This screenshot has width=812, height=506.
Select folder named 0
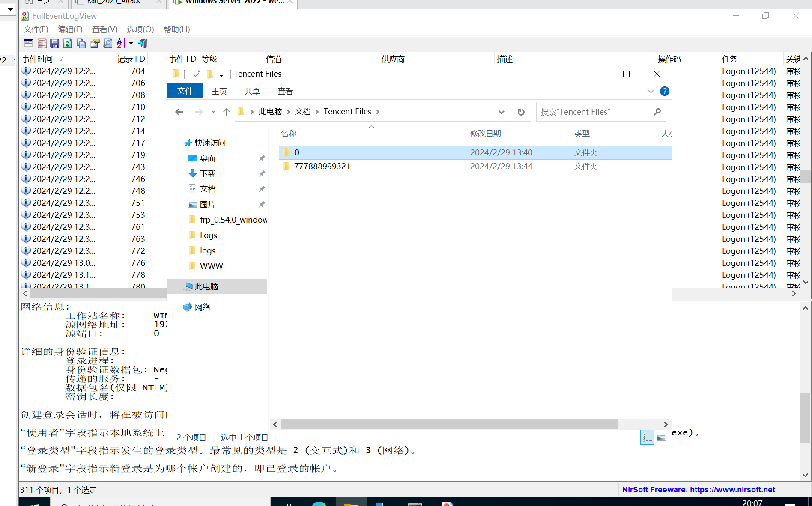pos(475,152)
